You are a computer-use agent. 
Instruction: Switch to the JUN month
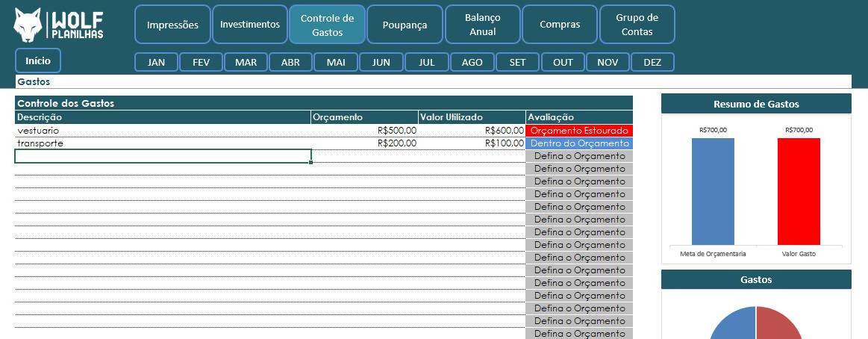[x=381, y=62]
